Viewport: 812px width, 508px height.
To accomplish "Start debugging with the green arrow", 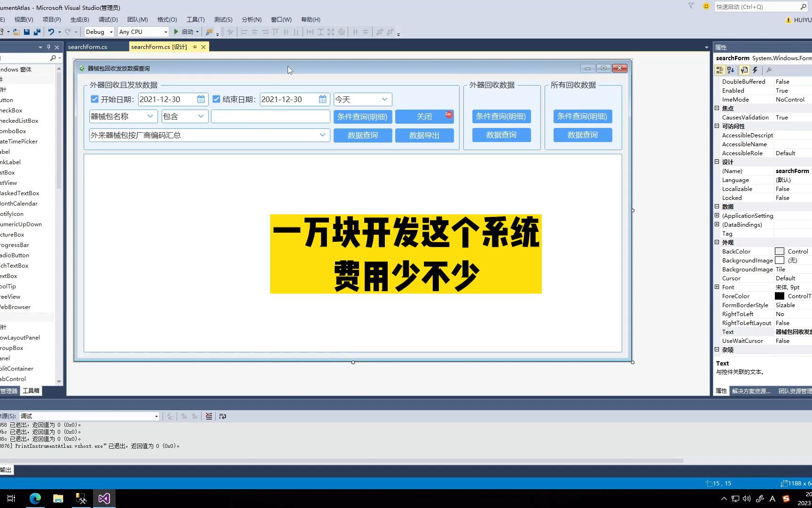I will click(176, 32).
